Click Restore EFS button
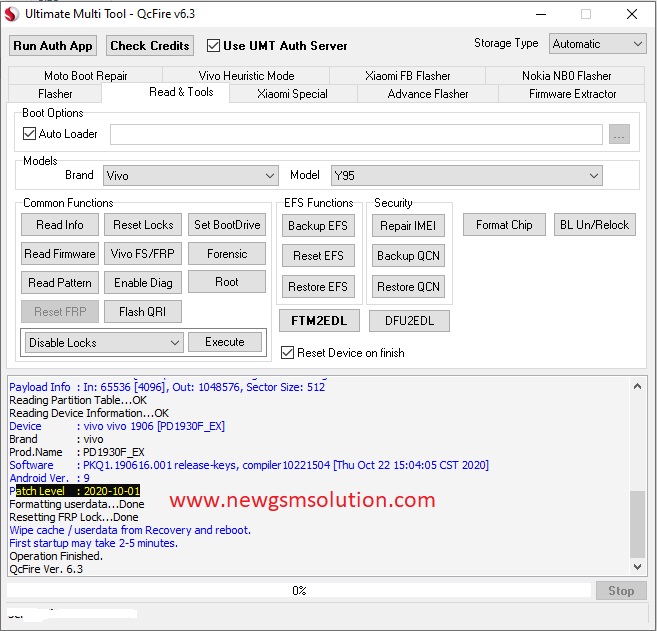The image size is (657, 631). (318, 287)
